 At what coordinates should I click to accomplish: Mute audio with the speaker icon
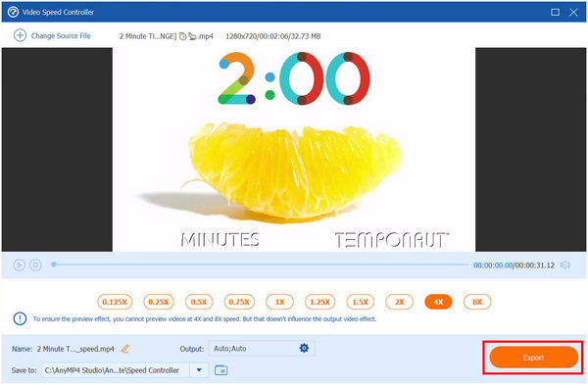pos(565,265)
